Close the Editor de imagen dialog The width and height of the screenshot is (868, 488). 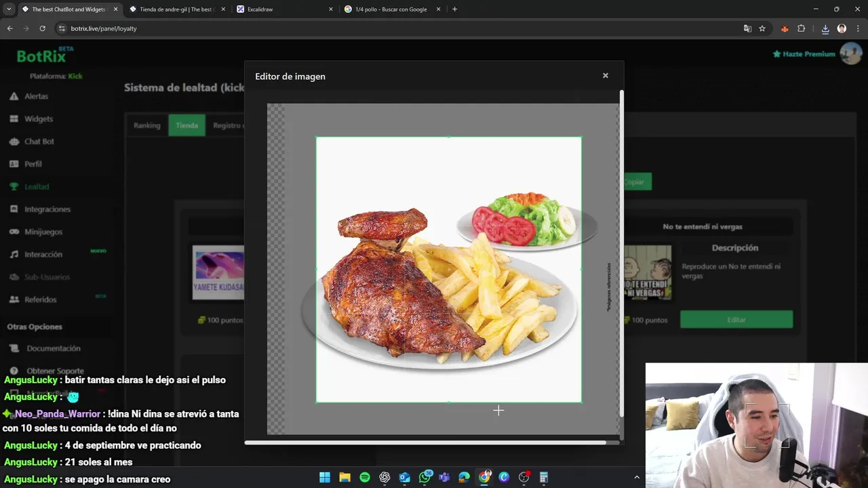click(606, 76)
